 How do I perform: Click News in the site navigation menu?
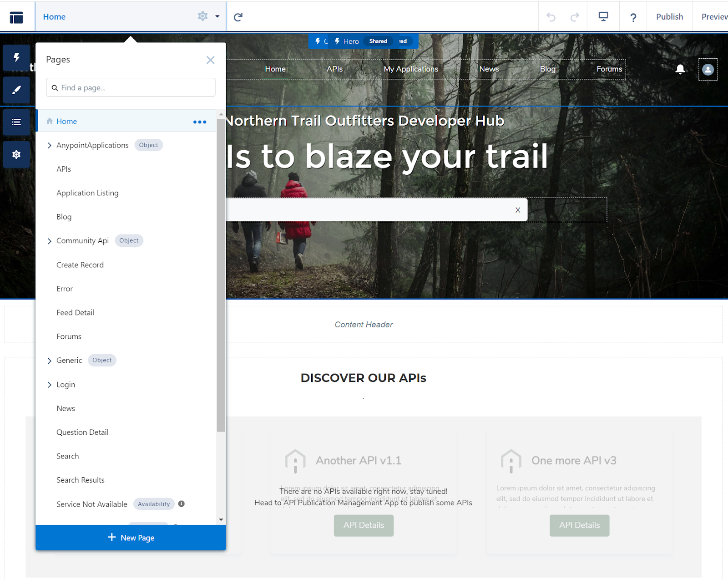coord(489,69)
